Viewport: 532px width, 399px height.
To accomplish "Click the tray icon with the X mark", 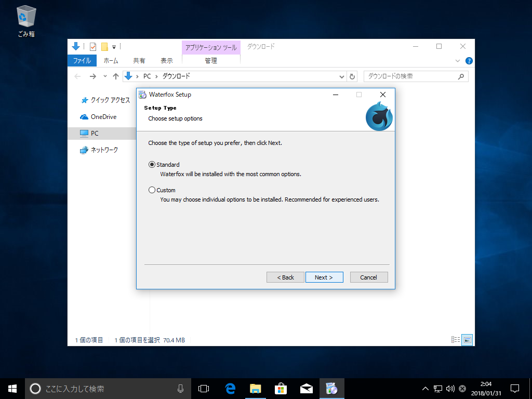I will click(462, 389).
